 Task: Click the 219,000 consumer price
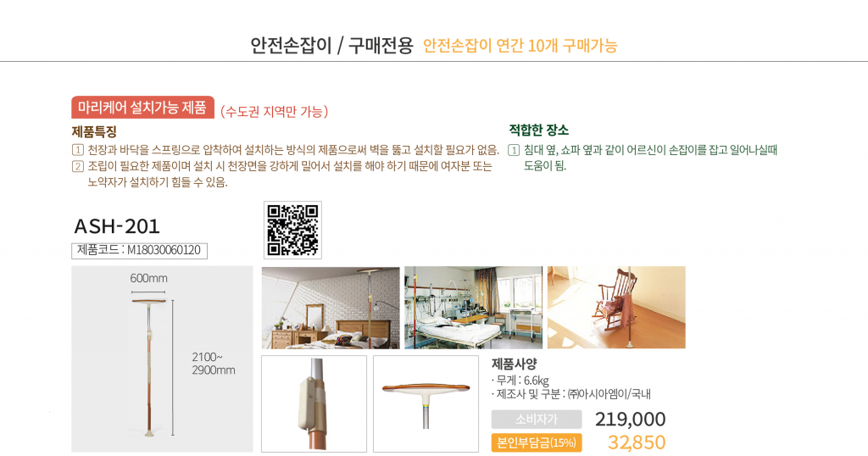pos(631,420)
